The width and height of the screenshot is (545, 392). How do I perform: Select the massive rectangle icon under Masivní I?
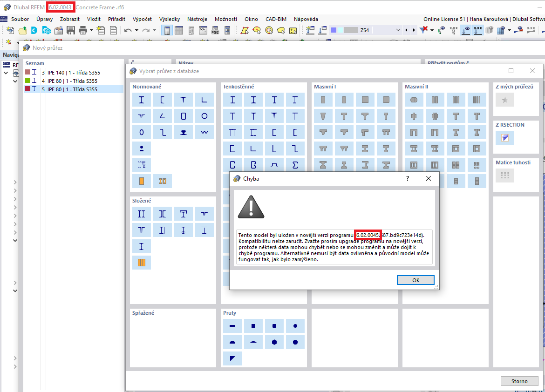click(323, 100)
